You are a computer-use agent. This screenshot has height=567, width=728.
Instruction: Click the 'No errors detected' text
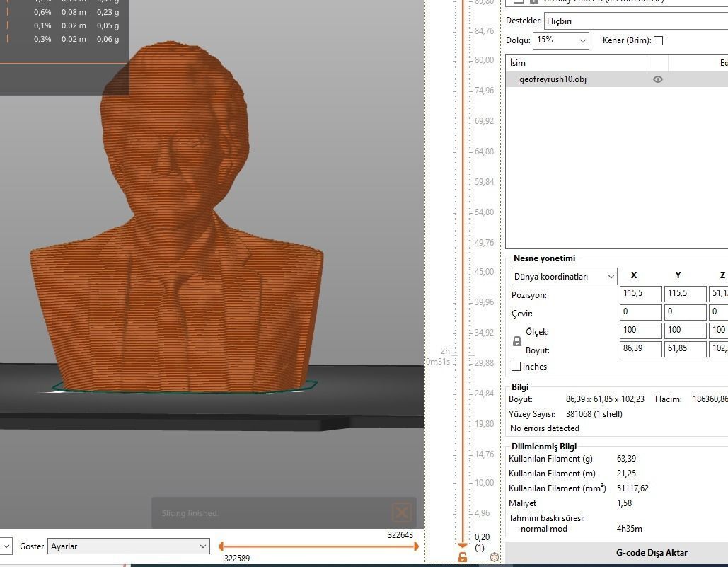pos(544,428)
